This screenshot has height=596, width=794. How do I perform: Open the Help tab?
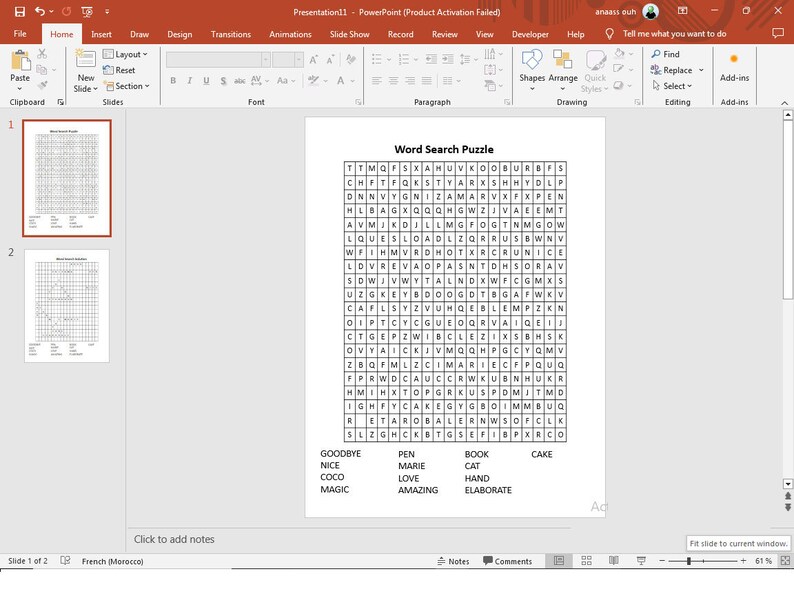(x=576, y=34)
